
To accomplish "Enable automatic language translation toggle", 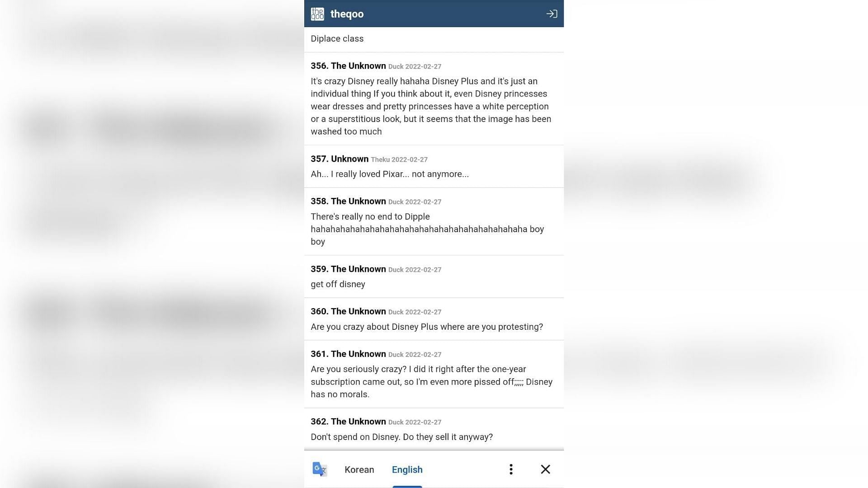I will [511, 469].
